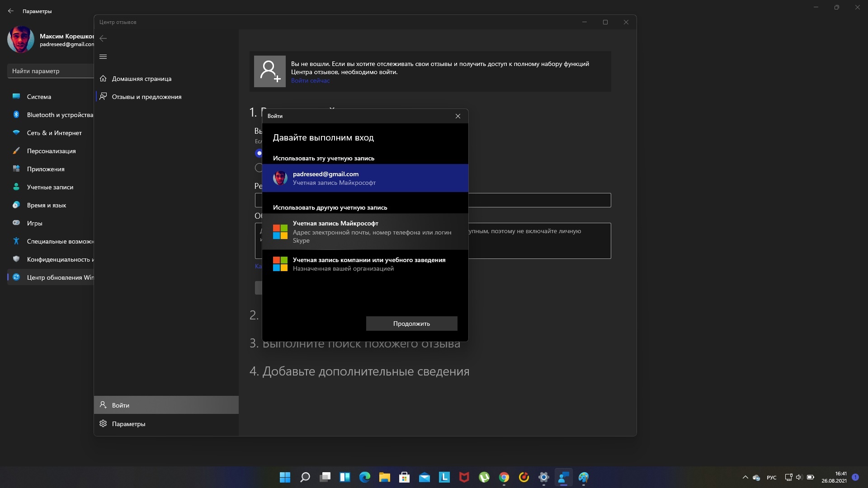Toggle the Feedback Hub hamburger menu
The image size is (868, 488).
(103, 56)
